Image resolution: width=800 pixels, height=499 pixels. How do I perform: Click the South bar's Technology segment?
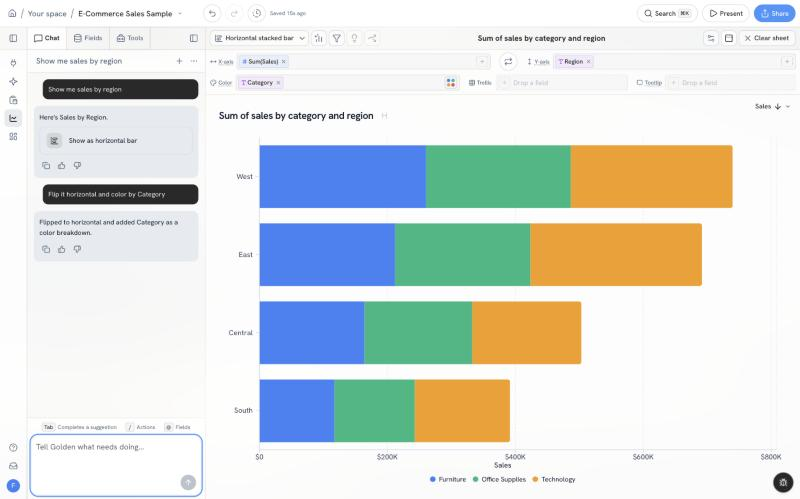(x=462, y=411)
